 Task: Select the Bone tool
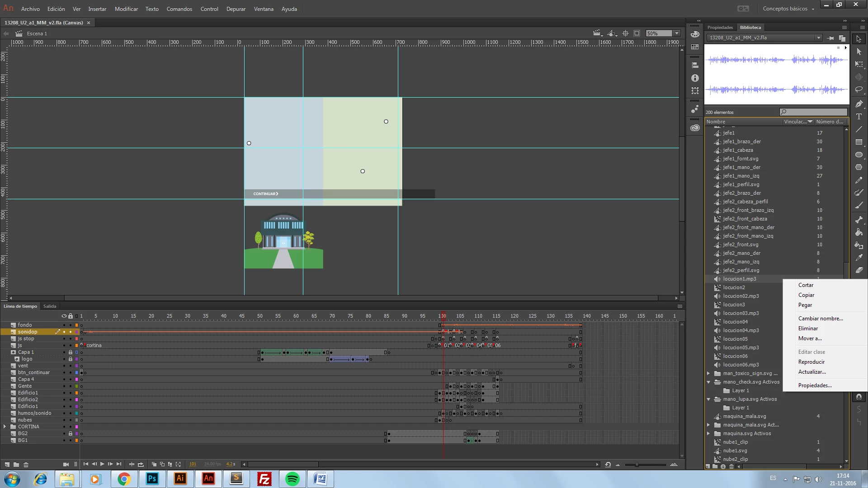(x=859, y=220)
